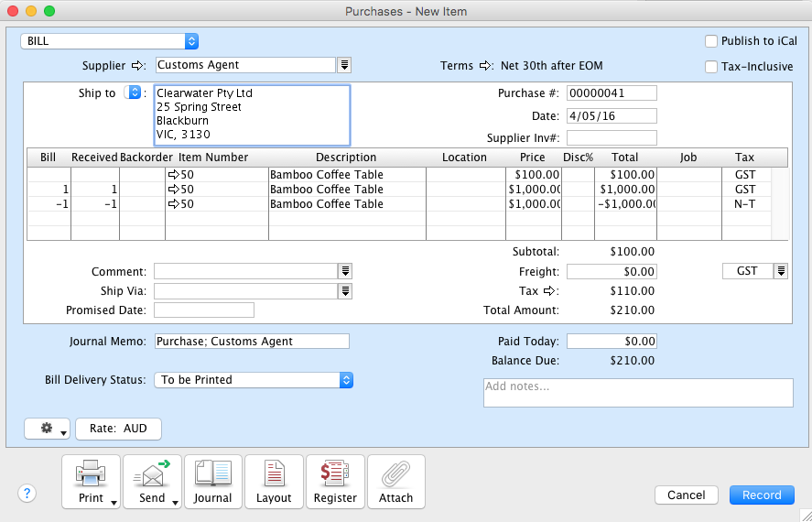Click the Print toolbar icon
Viewport: 812px width, 522px height.
[x=92, y=474]
